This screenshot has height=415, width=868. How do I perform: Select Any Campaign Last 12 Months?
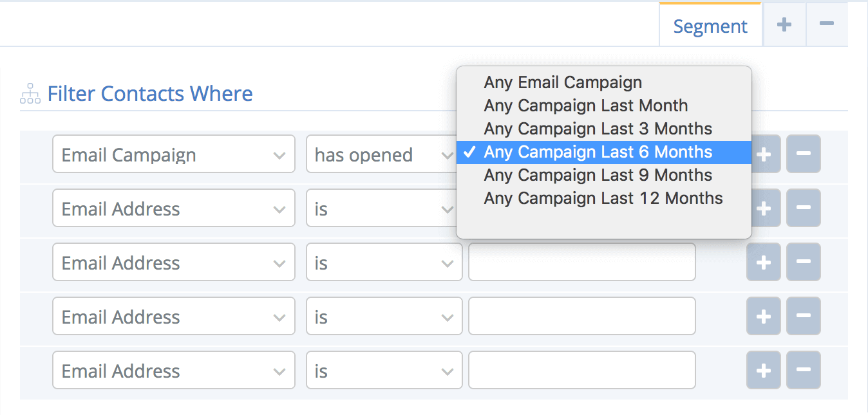point(604,198)
